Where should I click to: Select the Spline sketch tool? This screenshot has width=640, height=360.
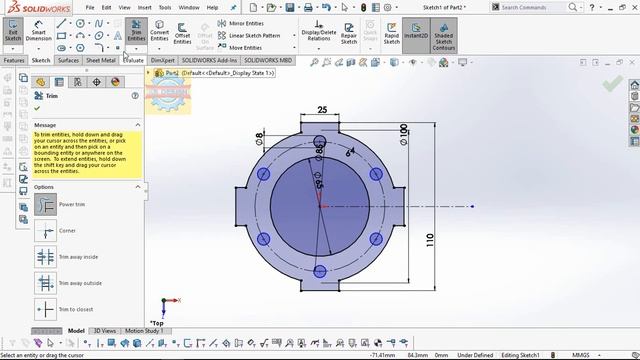click(99, 24)
